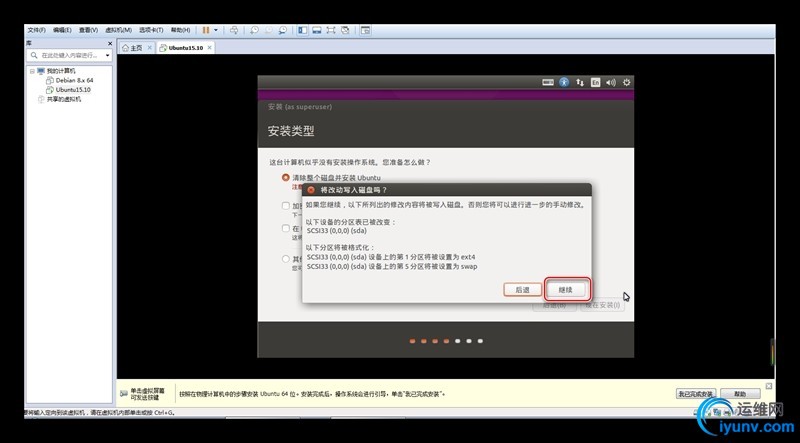
Task: Open the accessibility menu icon in Ubuntu panel
Action: (x=564, y=82)
